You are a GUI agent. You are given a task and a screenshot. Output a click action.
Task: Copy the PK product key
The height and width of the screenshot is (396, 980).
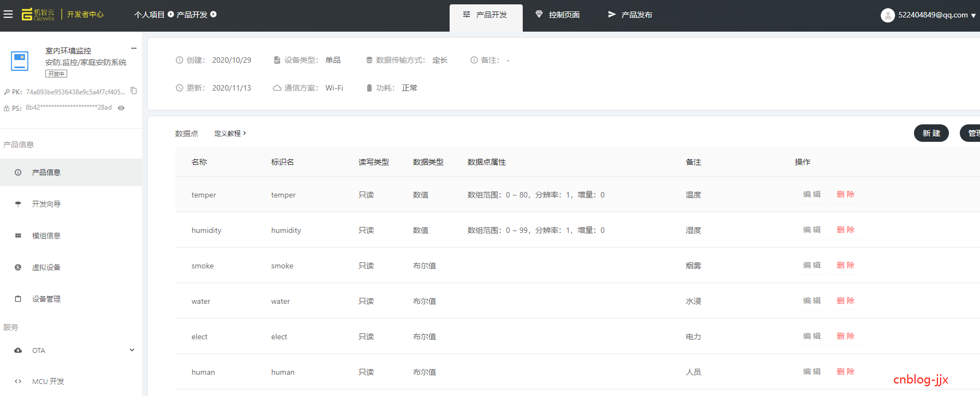click(134, 91)
